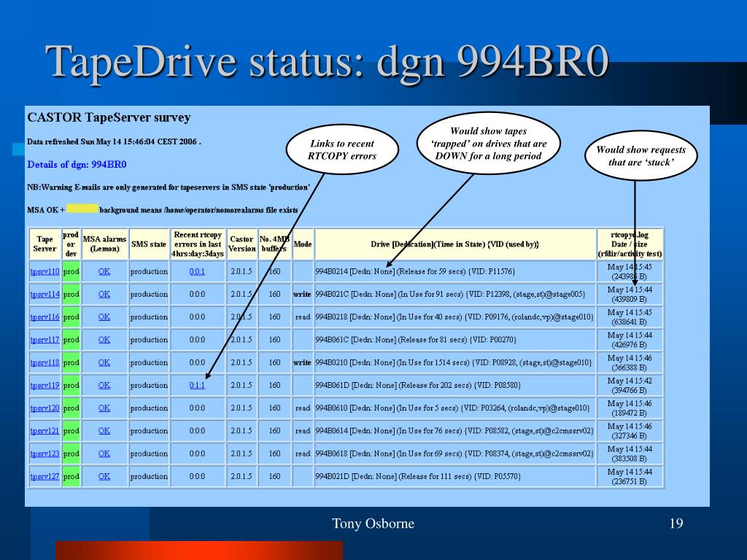Click the SMS state column header
747x560 pixels.
click(149, 244)
